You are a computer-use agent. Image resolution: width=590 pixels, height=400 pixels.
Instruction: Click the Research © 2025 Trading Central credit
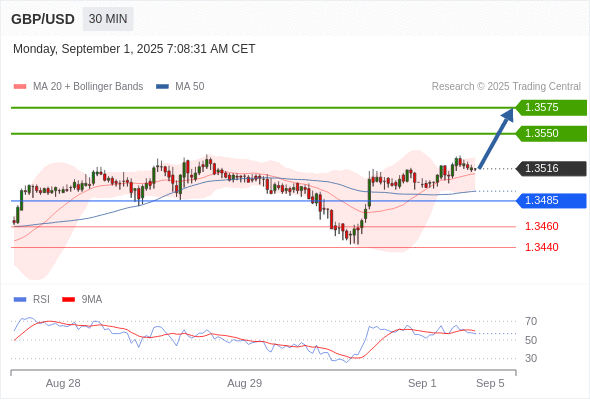click(506, 87)
